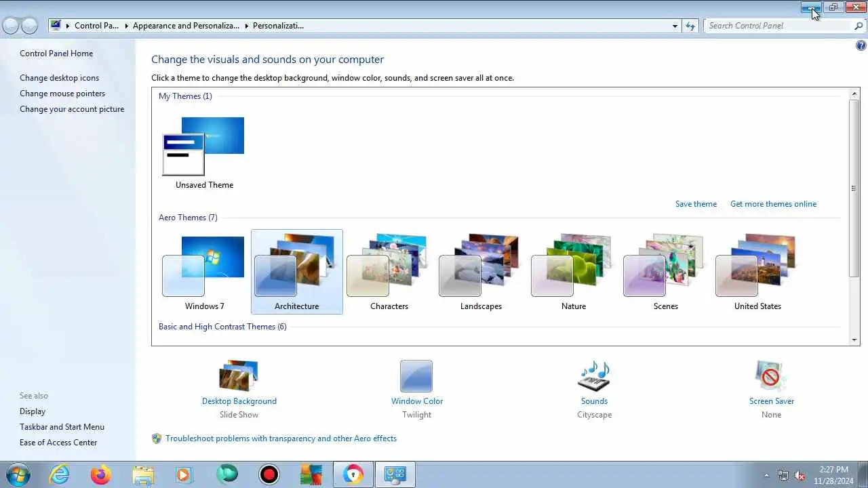Select the Windows 7 Aero theme
Screen dimensions: 868x488
(204, 272)
